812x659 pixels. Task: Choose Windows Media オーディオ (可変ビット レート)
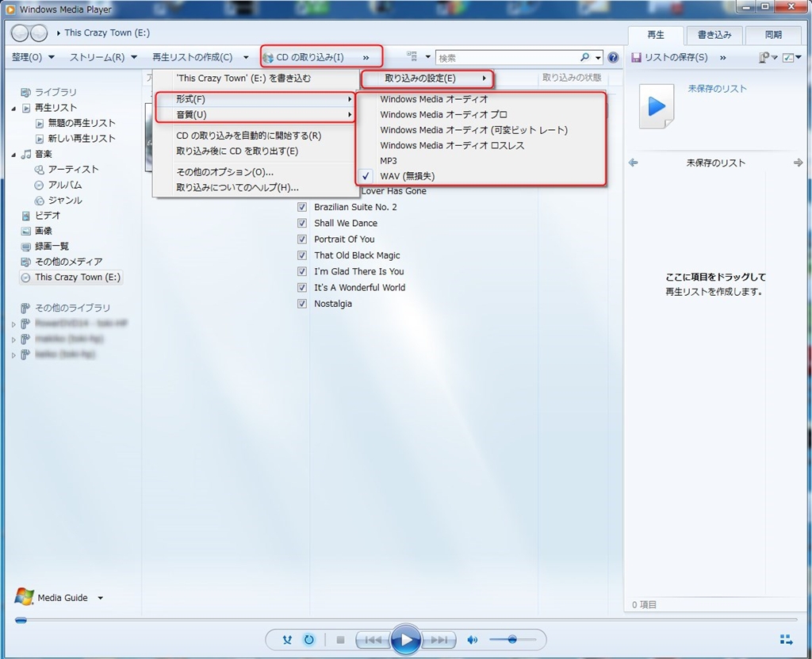[481, 130]
